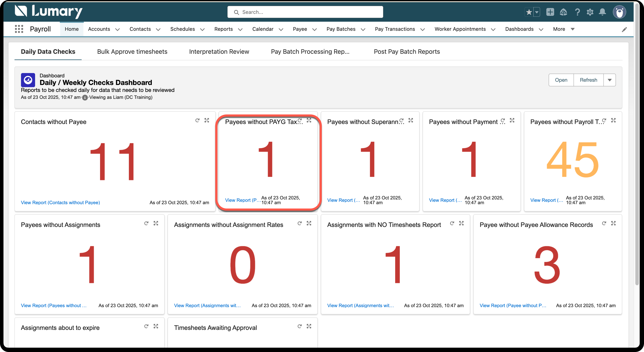Click into the Search field
This screenshot has height=352, width=644.
[x=305, y=12]
